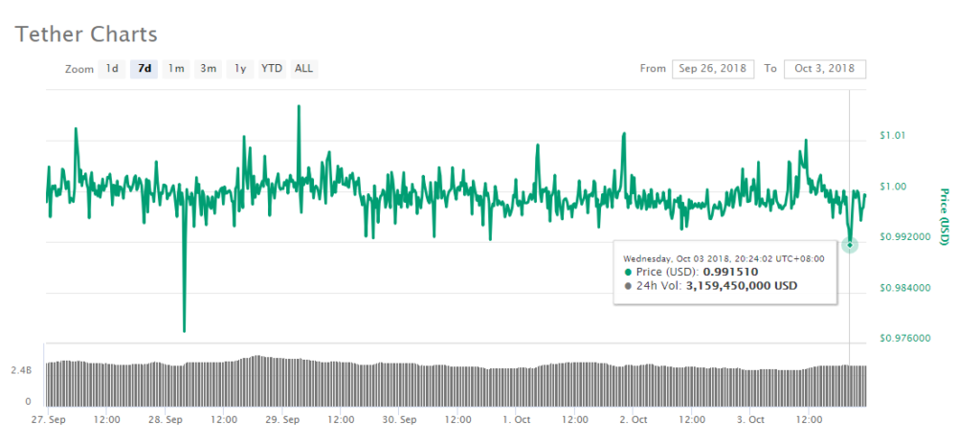Click the $1.00 price axis label
The height and width of the screenshot is (442, 980).
click(893, 187)
